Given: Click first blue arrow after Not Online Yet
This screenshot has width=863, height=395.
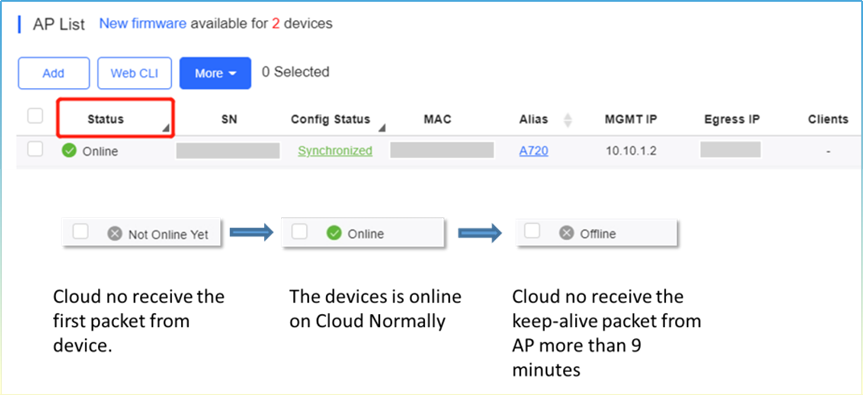Looking at the screenshot, I should coord(252,233).
